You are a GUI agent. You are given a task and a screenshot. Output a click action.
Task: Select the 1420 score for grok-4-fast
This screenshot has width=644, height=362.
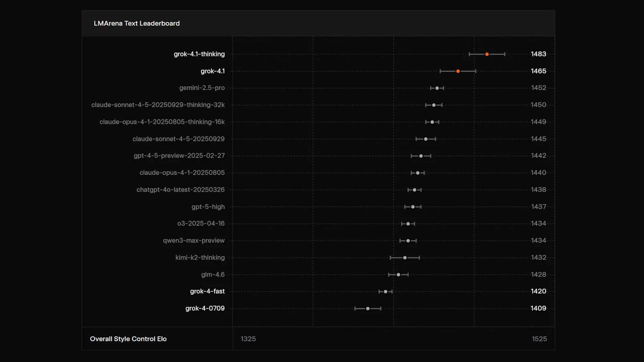(538, 291)
